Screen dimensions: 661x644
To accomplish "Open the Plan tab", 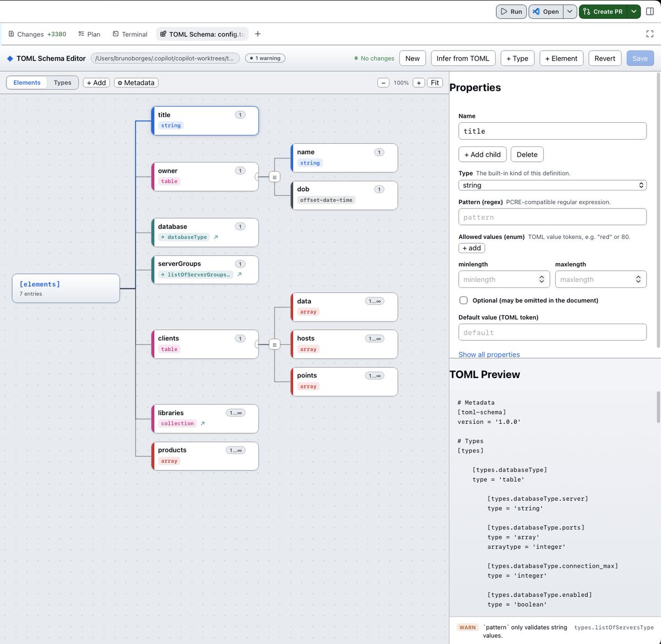I will (89, 34).
